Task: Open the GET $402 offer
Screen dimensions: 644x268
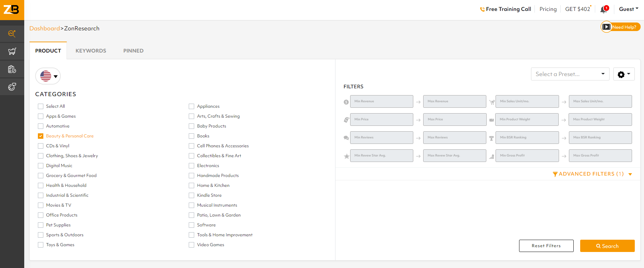Action: coord(578,9)
